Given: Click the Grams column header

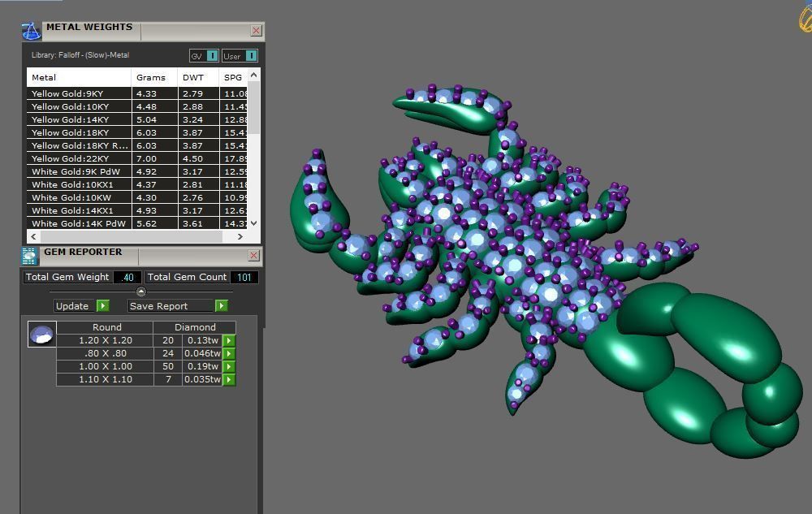Looking at the screenshot, I should point(154,78).
